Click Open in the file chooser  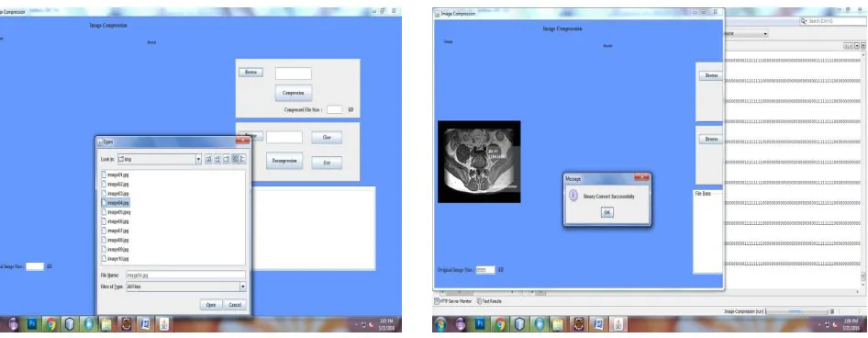(211, 305)
